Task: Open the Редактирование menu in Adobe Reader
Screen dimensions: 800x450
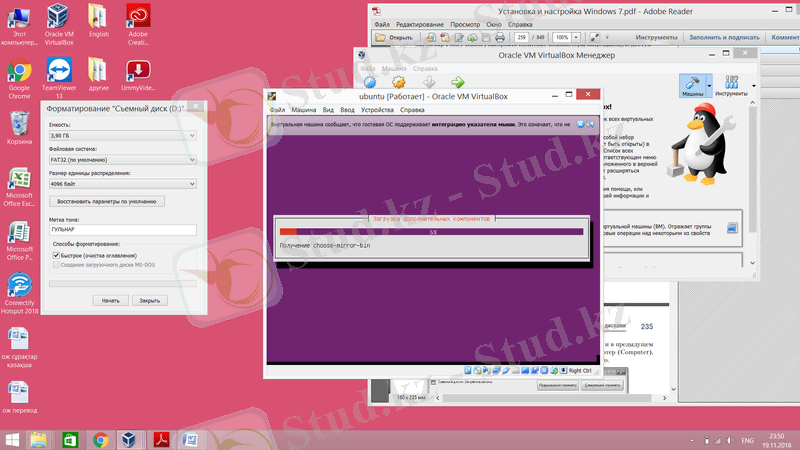Action: 419,23
